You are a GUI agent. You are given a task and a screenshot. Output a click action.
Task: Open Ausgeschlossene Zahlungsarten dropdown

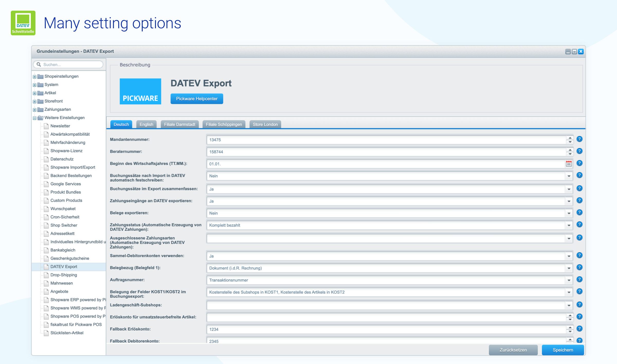(569, 239)
